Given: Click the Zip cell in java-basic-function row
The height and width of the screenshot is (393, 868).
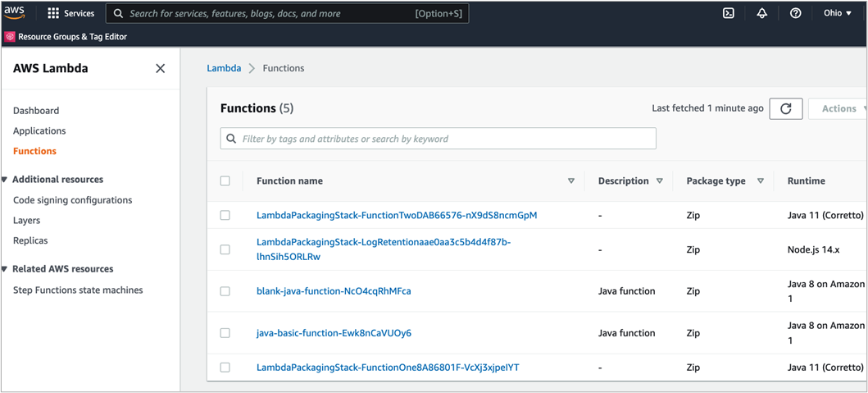Looking at the screenshot, I should click(693, 333).
